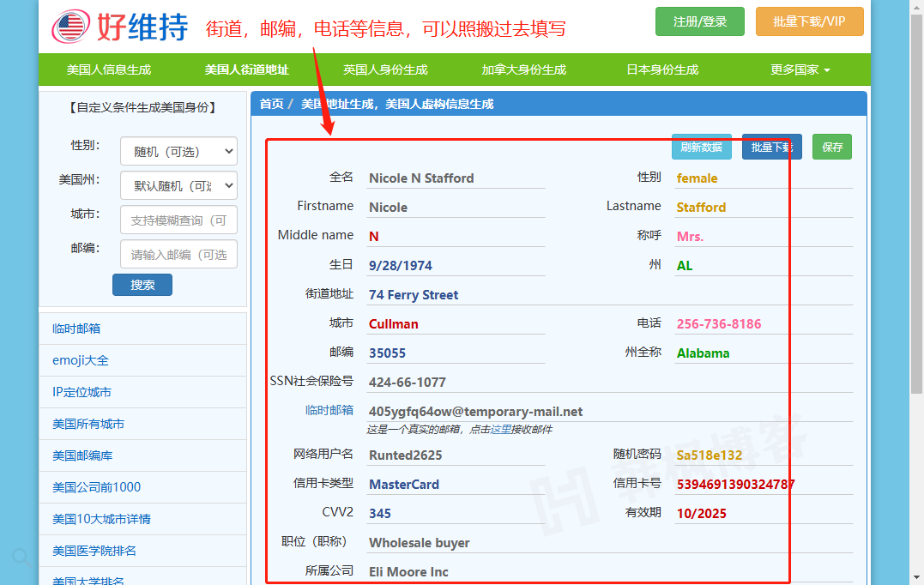Image resolution: width=924 pixels, height=585 pixels.
Task: Click the magnifier search icon bottom left
Action: point(21,558)
